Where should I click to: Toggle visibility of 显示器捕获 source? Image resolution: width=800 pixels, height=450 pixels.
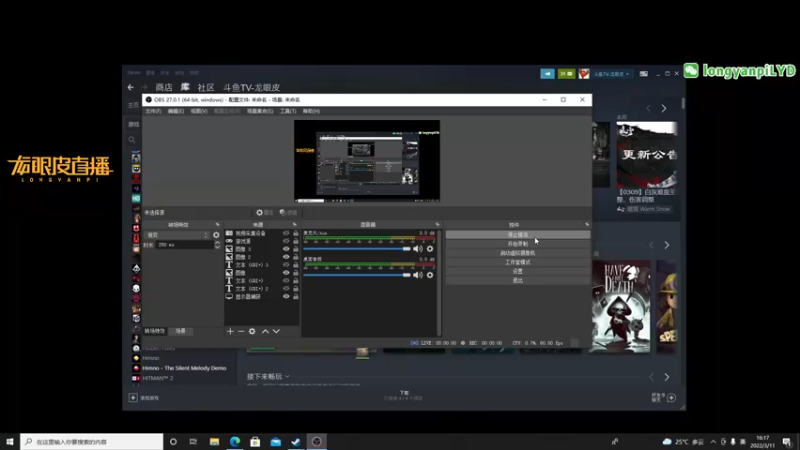point(286,296)
